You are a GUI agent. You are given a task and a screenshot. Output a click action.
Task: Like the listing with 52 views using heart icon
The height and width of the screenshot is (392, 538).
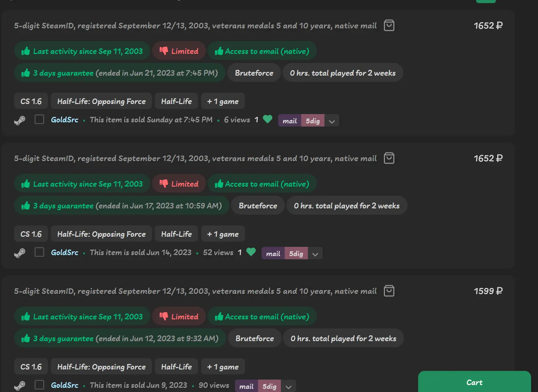click(251, 252)
